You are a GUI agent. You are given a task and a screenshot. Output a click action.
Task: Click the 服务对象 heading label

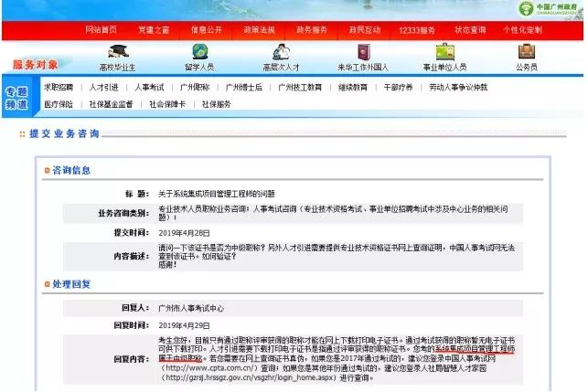36,65
